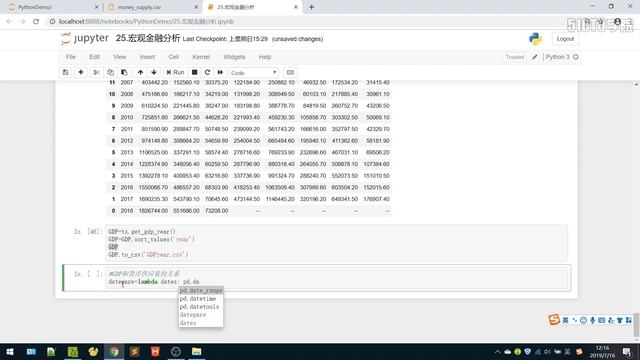Click the Sogou input method S icon
The height and width of the screenshot is (360, 640).
554,320
